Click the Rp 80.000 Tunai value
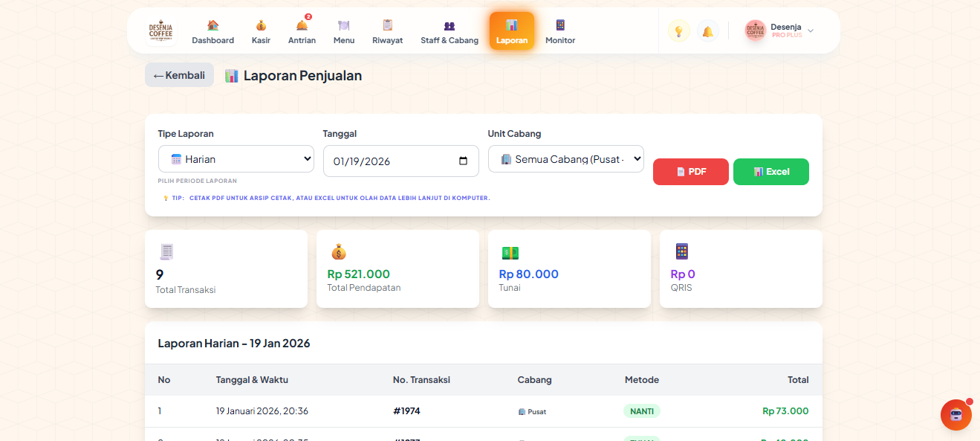Viewport: 980px width, 441px height. point(529,274)
